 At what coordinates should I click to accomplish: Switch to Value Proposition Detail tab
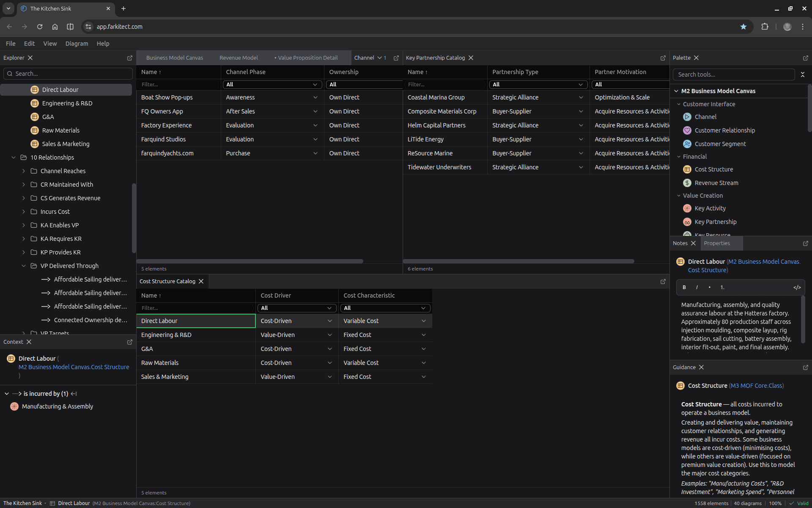point(306,58)
